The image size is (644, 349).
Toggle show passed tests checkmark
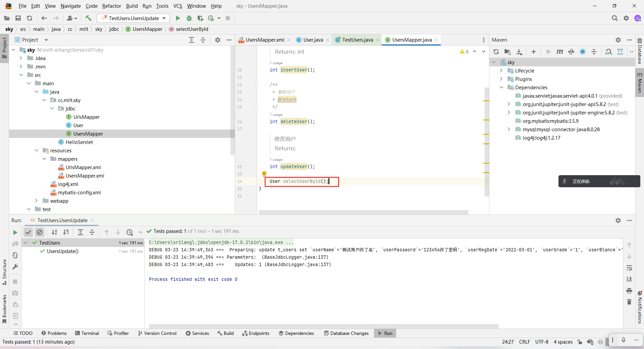[28, 232]
